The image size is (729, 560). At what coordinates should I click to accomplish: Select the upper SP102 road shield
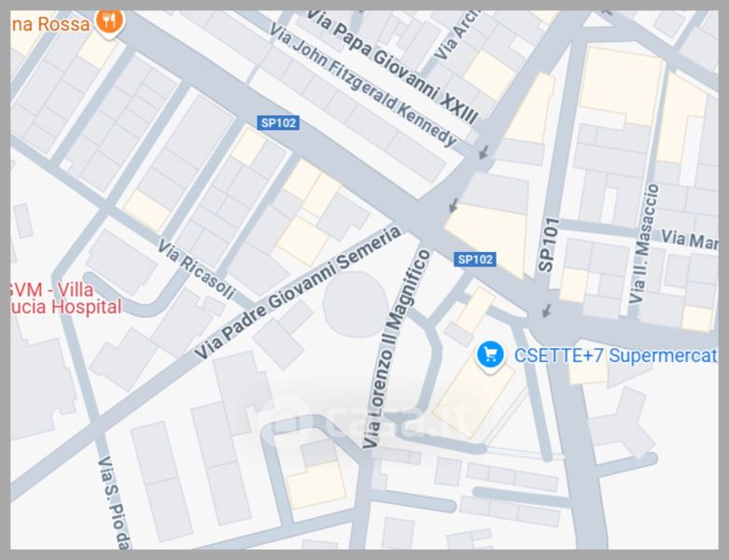[x=278, y=122]
